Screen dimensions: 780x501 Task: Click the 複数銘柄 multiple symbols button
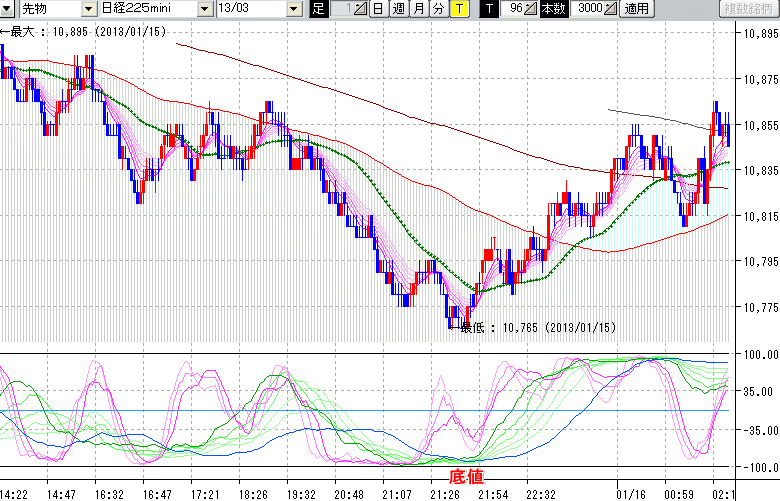748,9
